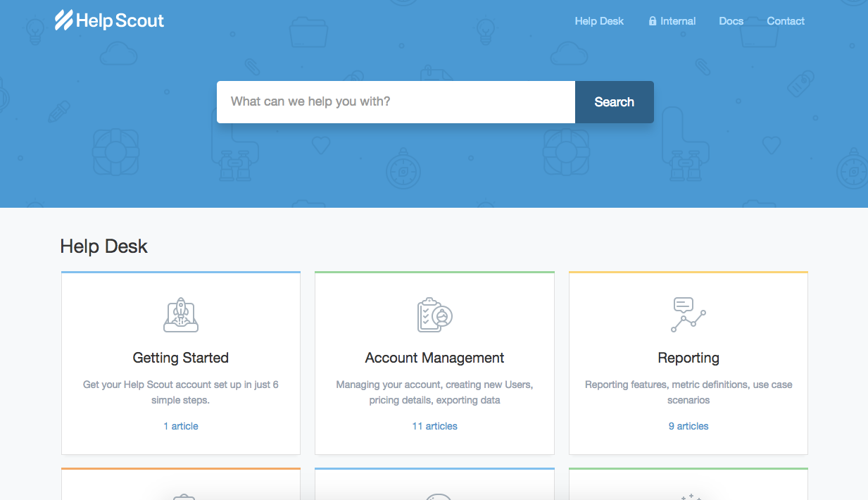Click the Getting Started rocket icon

[x=181, y=314]
